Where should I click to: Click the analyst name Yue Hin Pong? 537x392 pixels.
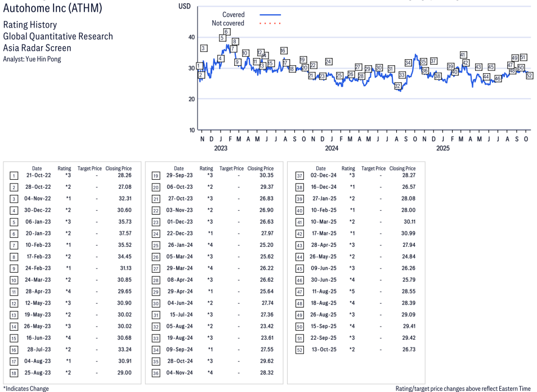[43, 59]
